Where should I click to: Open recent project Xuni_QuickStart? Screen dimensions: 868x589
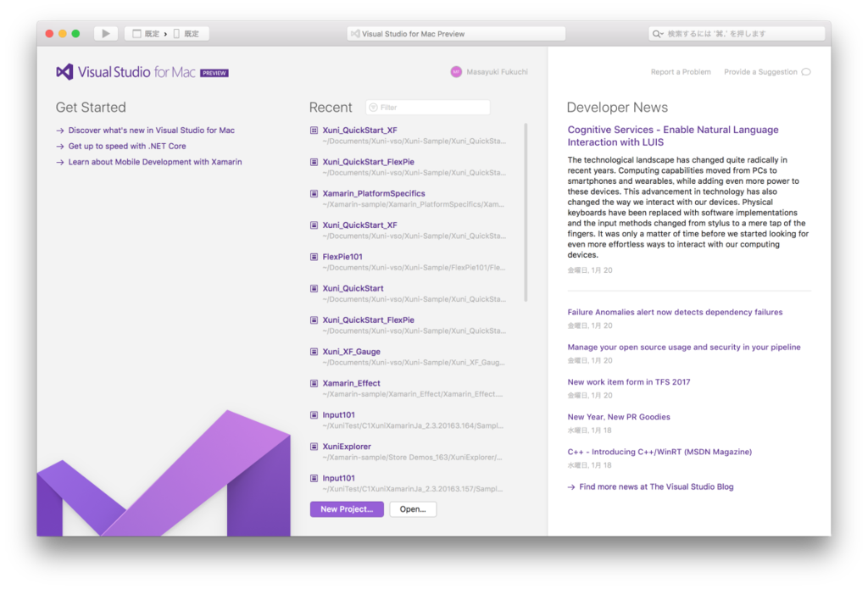pyautogui.click(x=353, y=288)
